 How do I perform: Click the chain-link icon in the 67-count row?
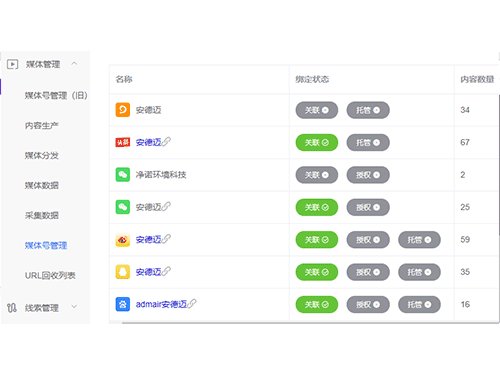[x=166, y=142]
